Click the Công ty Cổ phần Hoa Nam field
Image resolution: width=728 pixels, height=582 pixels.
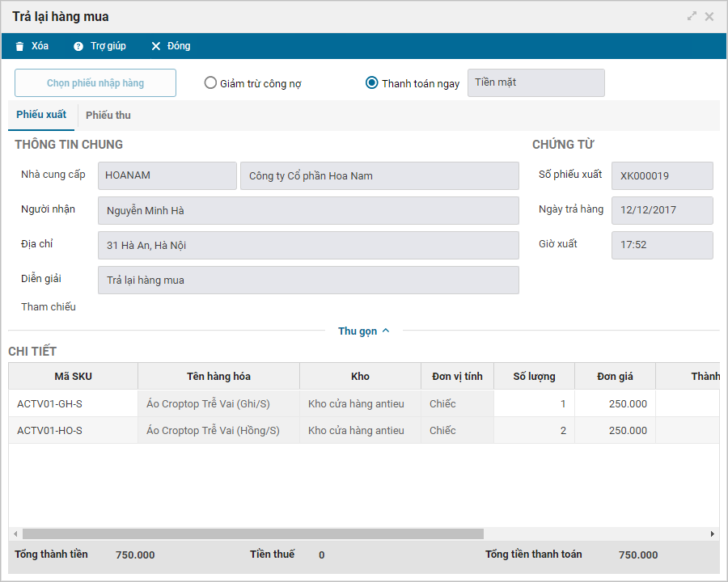point(379,175)
